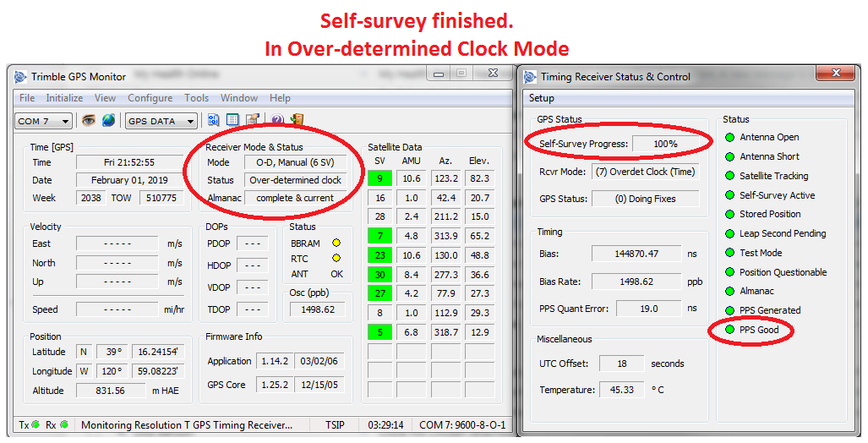
Task: Click the Longitude minutes 59.08223' field
Action: point(158,371)
